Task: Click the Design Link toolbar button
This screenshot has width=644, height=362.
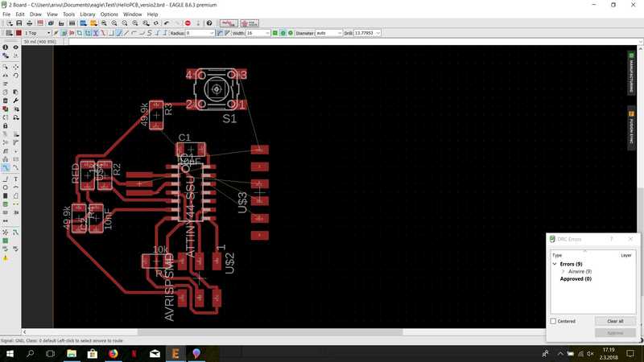Action: pyautogui.click(x=229, y=23)
